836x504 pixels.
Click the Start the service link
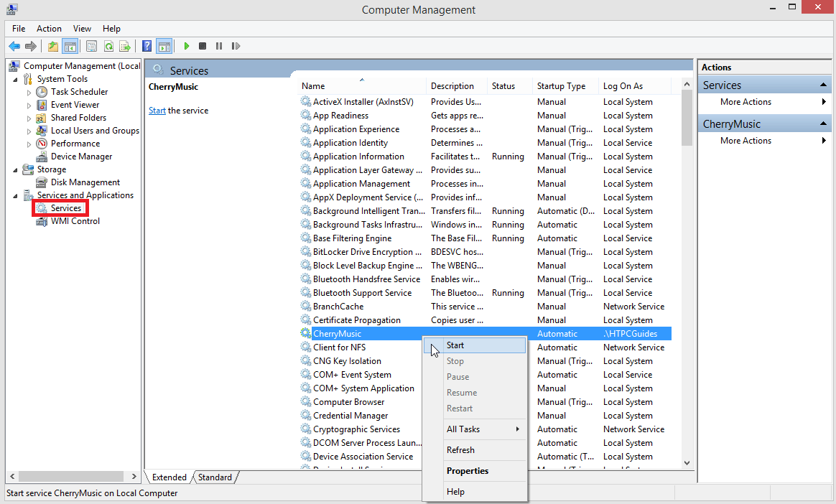click(x=157, y=111)
